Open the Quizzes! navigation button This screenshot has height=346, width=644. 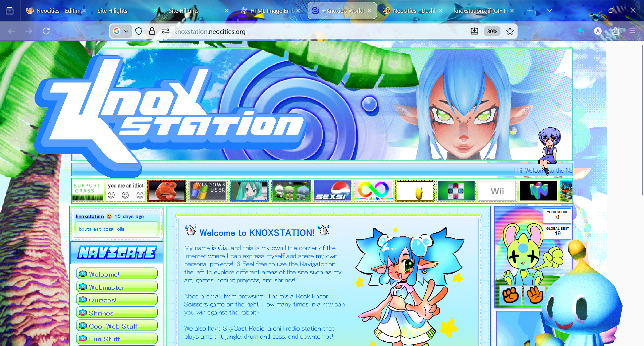[116, 299]
